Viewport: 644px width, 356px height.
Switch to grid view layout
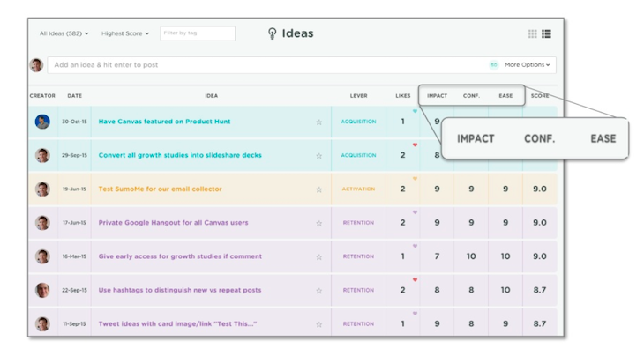(533, 33)
